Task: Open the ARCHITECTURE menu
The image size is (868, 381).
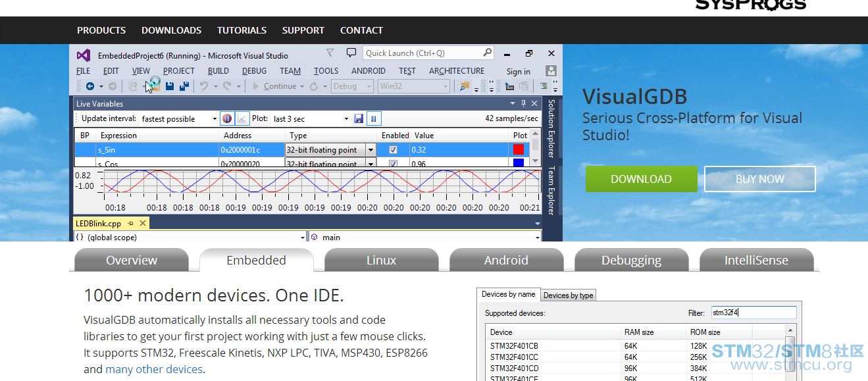Action: coord(457,71)
